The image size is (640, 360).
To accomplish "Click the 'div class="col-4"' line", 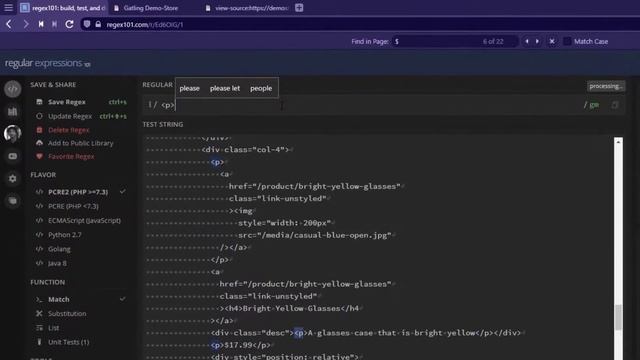I will (x=245, y=150).
